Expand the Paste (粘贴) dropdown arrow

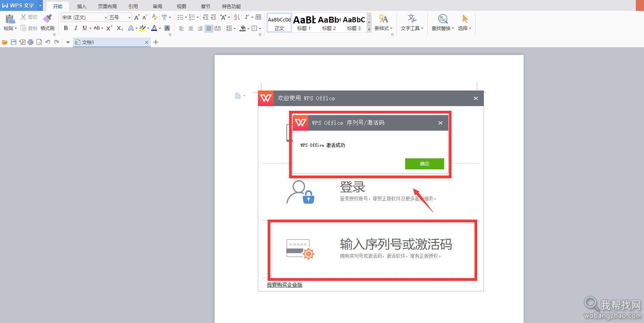coord(16,28)
